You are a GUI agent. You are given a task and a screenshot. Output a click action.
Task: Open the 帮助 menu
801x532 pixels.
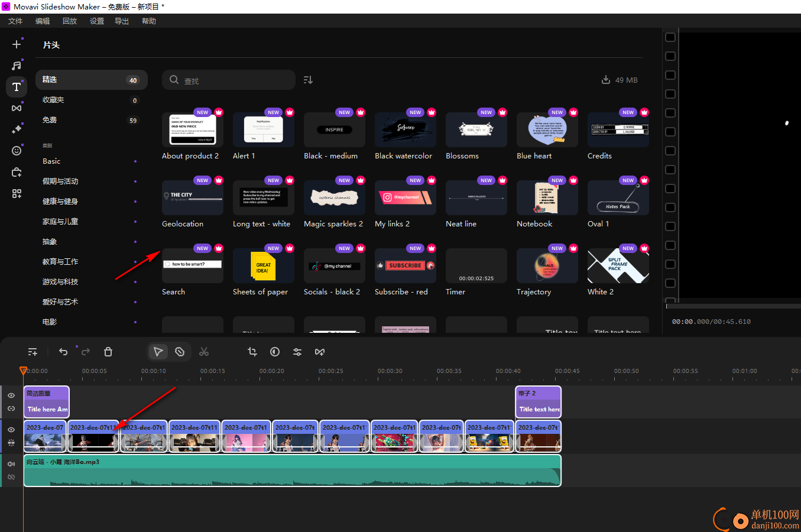pyautogui.click(x=149, y=21)
